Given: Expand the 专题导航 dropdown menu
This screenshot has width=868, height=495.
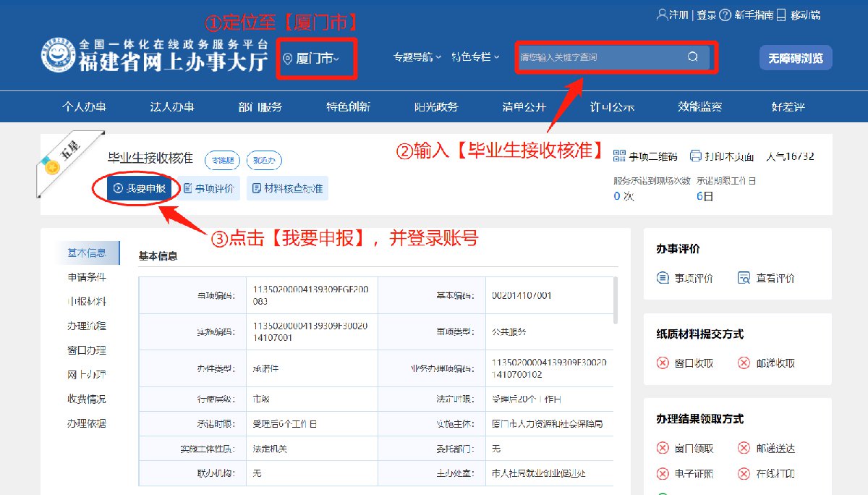Looking at the screenshot, I should coord(417,57).
